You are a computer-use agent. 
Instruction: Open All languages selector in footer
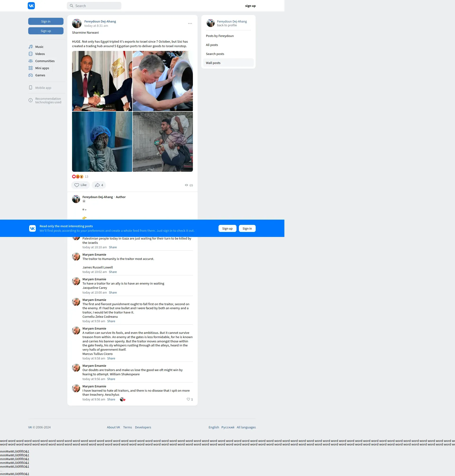(246, 427)
